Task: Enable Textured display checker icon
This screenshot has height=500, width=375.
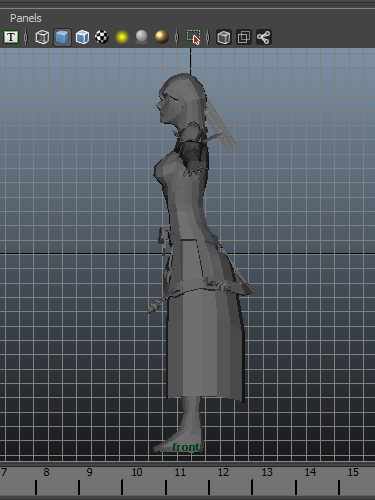Action: [102, 37]
